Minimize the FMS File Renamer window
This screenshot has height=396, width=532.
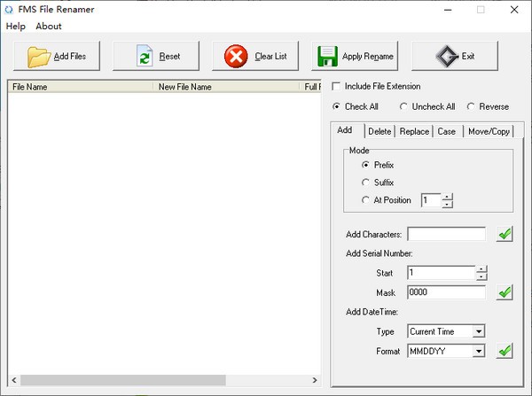click(448, 10)
